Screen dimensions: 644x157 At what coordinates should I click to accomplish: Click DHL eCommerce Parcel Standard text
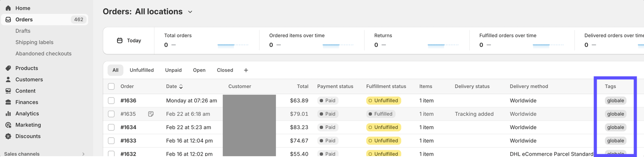[551, 154]
